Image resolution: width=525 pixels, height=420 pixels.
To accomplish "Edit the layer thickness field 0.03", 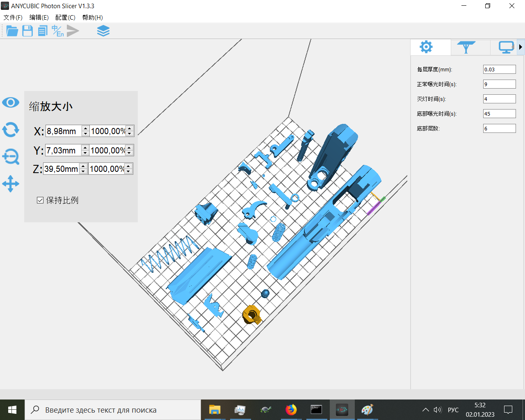I will point(499,69).
